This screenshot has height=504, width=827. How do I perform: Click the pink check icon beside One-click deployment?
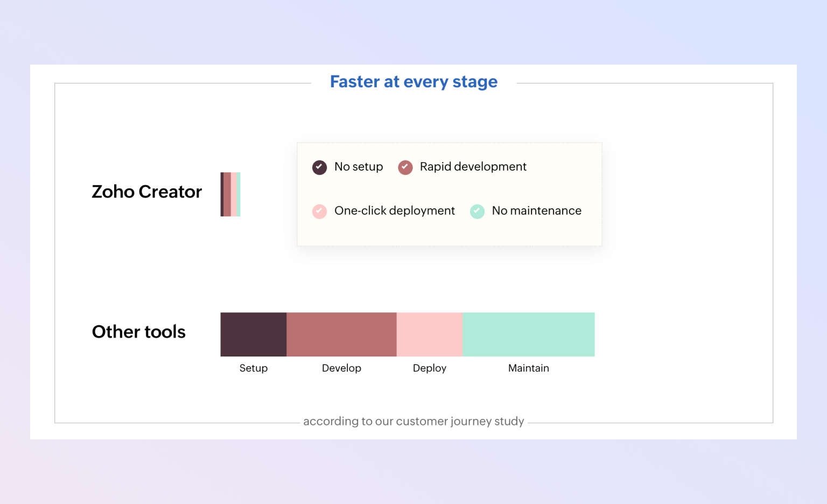(319, 211)
